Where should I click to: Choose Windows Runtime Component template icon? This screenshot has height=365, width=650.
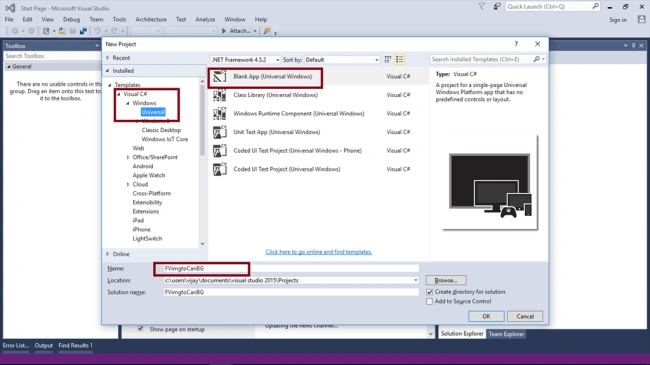(x=220, y=114)
